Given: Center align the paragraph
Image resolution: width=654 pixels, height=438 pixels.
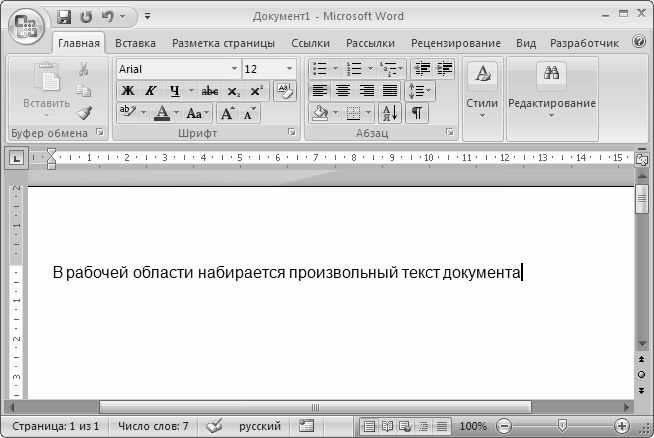Looking at the screenshot, I should [343, 91].
